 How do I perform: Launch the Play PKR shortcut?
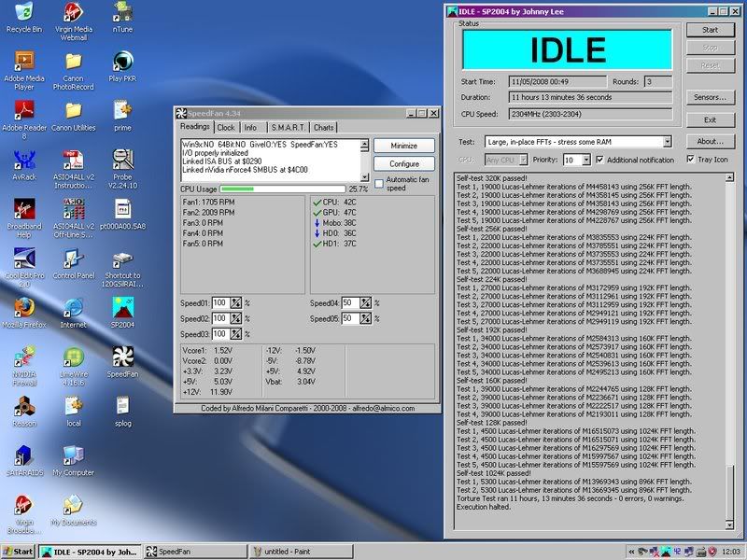pyautogui.click(x=122, y=66)
